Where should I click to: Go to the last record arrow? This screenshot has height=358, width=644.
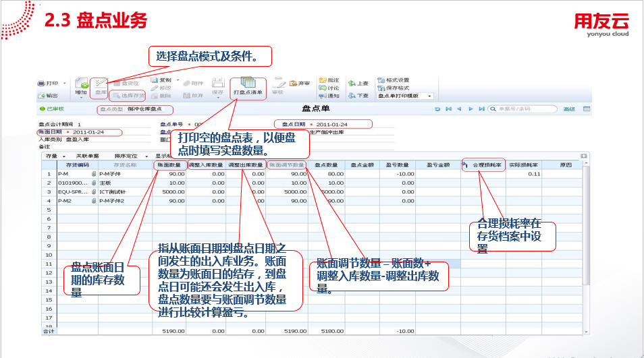(481, 109)
